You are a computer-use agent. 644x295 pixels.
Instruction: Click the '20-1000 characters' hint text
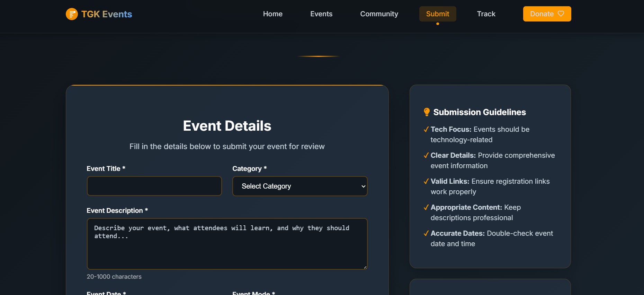(x=114, y=277)
